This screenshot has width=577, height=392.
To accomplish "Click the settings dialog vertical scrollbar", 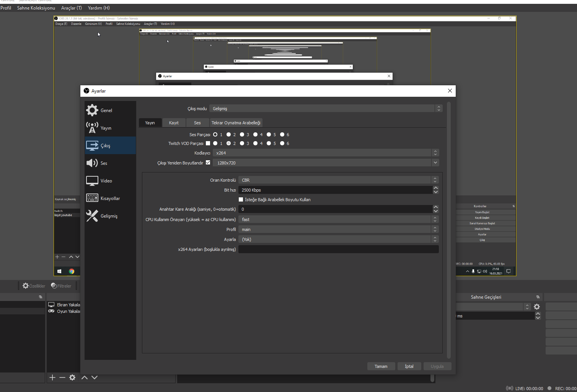I will click(449, 229).
